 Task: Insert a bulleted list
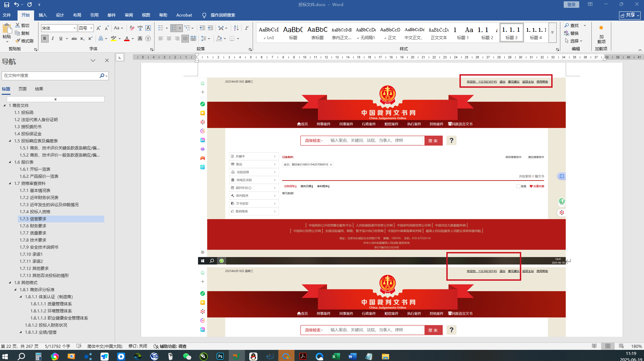[161, 28]
